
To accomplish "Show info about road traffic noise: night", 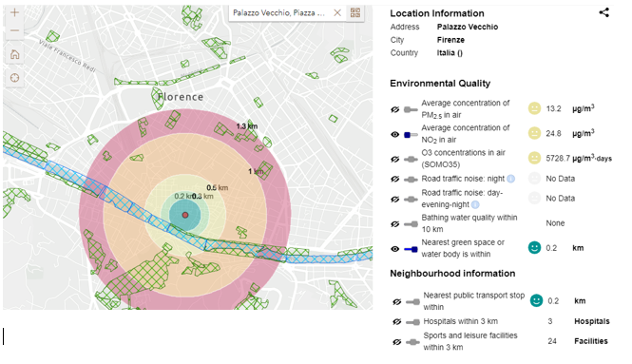I will click(510, 179).
